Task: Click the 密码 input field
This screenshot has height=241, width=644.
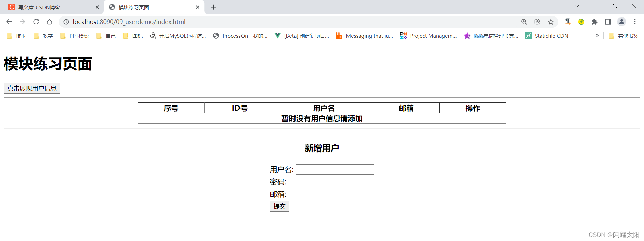Action: pyautogui.click(x=335, y=182)
